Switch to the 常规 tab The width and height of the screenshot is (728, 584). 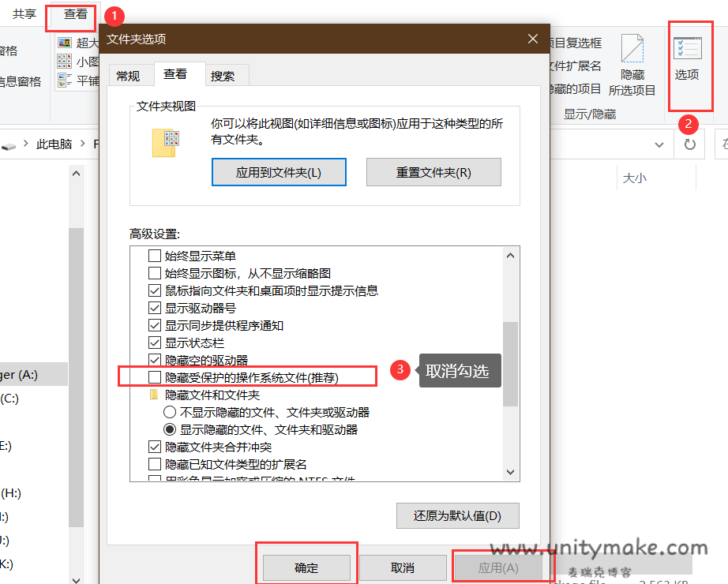pyautogui.click(x=128, y=76)
